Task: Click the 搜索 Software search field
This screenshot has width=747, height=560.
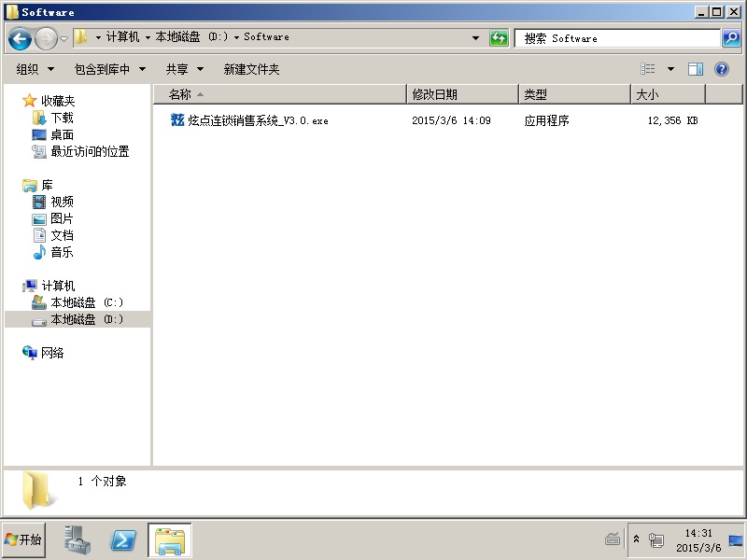Action: click(616, 38)
